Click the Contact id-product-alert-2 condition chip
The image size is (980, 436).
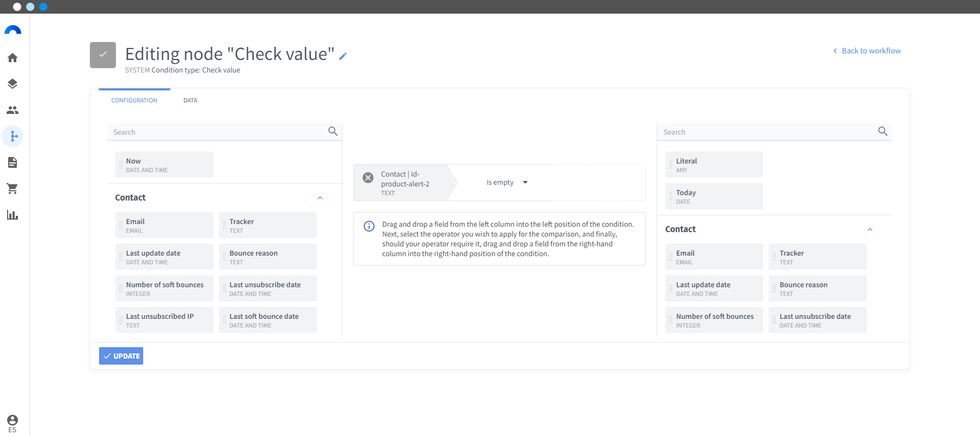406,183
